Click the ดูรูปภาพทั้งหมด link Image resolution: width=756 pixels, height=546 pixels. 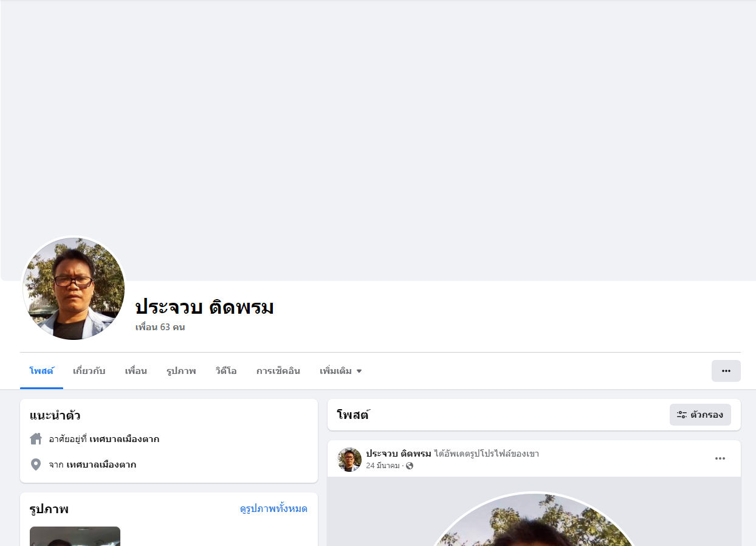[x=273, y=509]
